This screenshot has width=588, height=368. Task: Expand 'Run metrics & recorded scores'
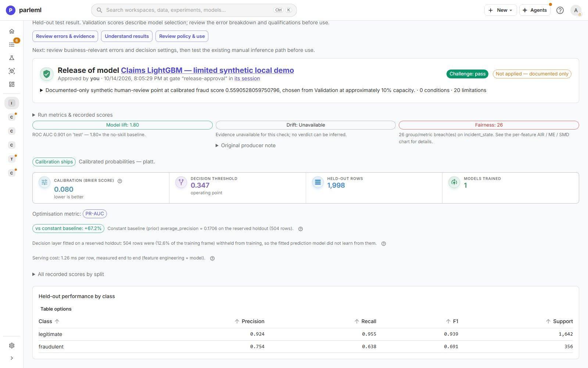[72, 115]
